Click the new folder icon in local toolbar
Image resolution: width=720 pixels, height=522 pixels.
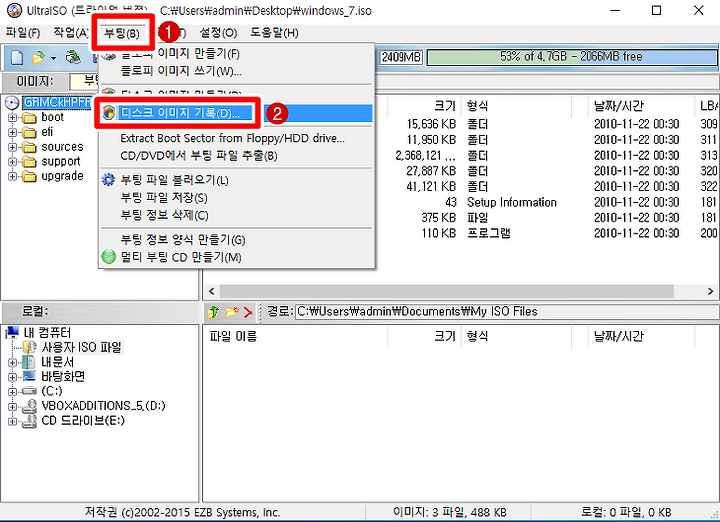231,312
